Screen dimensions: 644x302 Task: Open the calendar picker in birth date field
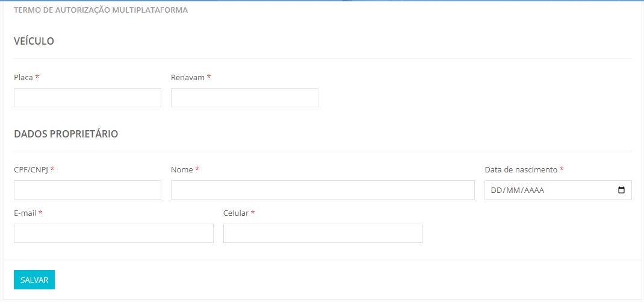[621, 190]
